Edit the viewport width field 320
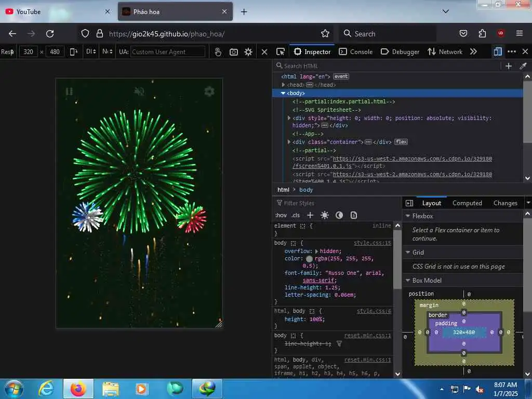Screen dimensions: 532x399 coord(29,52)
